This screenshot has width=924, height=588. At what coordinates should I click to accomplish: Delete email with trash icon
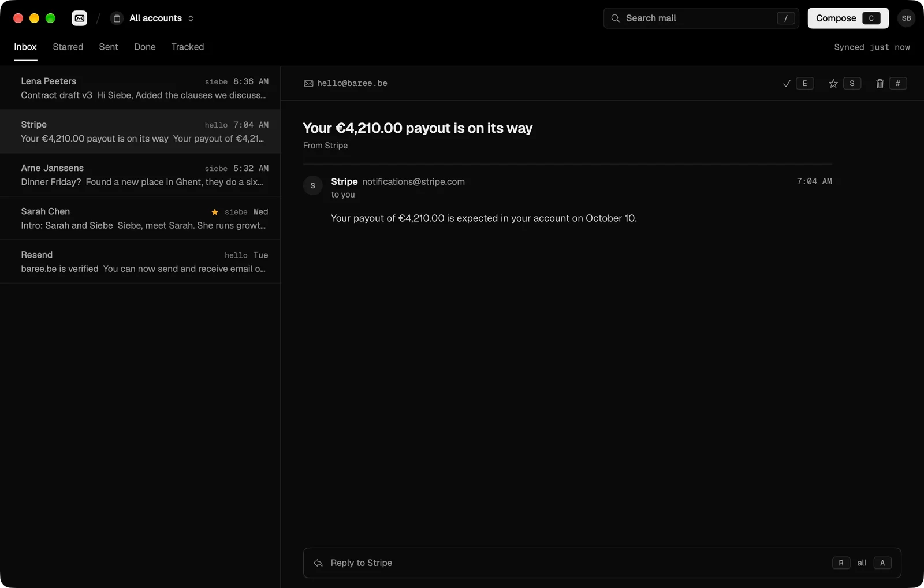[x=880, y=84]
